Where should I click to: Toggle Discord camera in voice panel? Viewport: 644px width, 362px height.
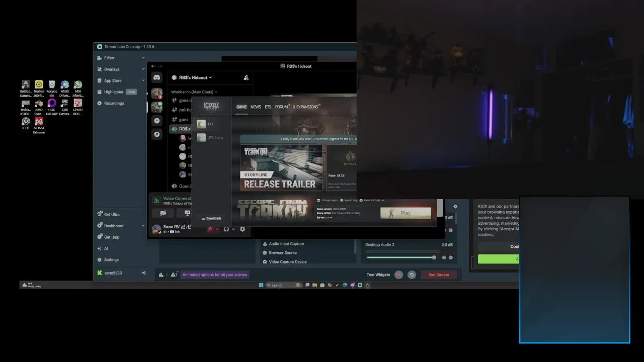tap(163, 213)
